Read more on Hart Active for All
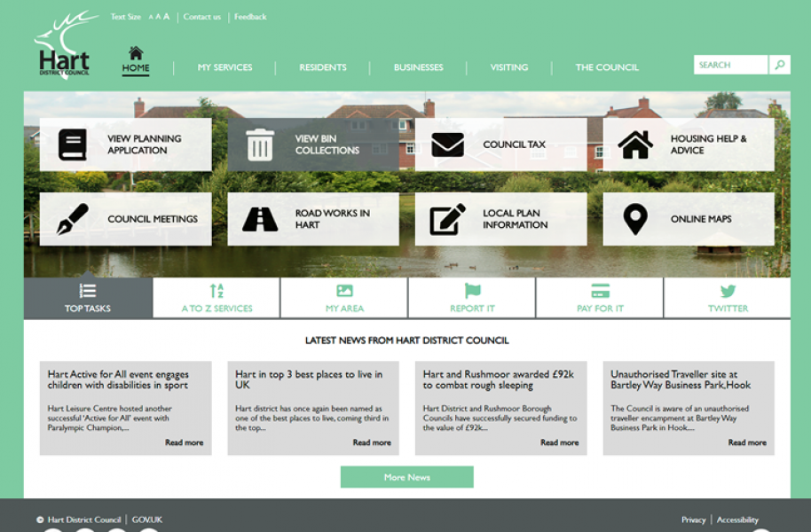The image size is (811, 532). click(x=185, y=442)
